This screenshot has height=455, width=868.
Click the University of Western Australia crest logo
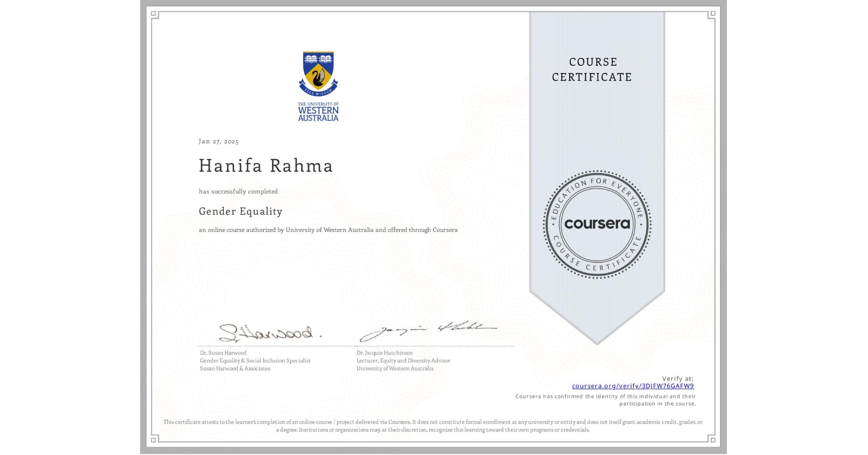[317, 74]
